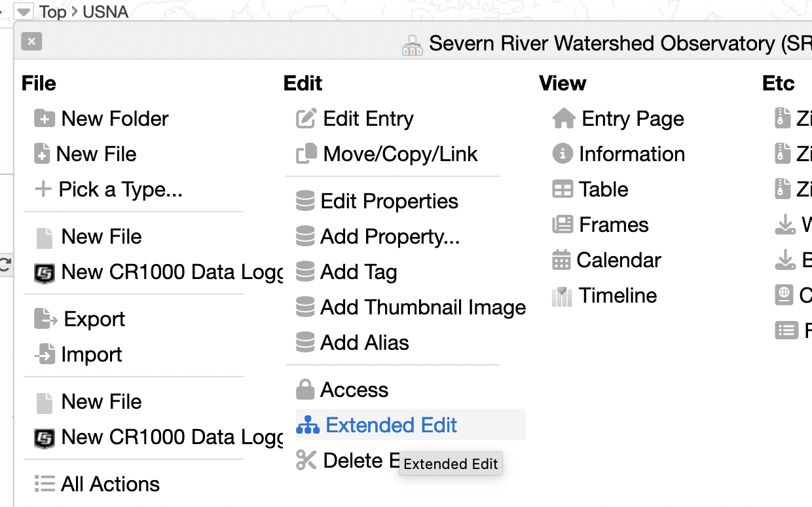The image size is (812, 507).
Task: Select Frames view option
Action: pos(613,225)
